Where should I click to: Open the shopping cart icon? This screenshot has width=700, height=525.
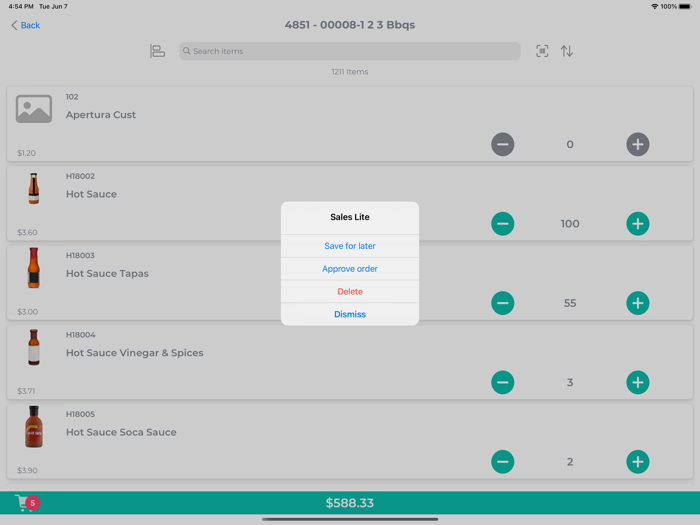click(25, 503)
